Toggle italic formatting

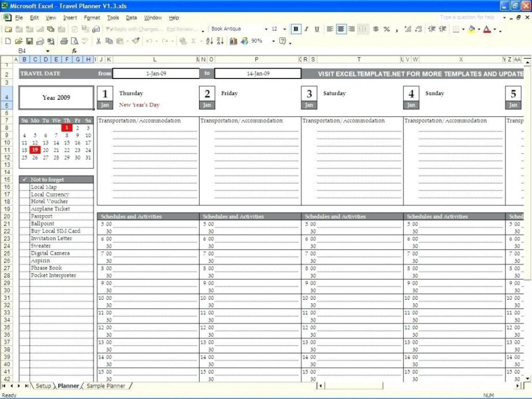(306, 29)
